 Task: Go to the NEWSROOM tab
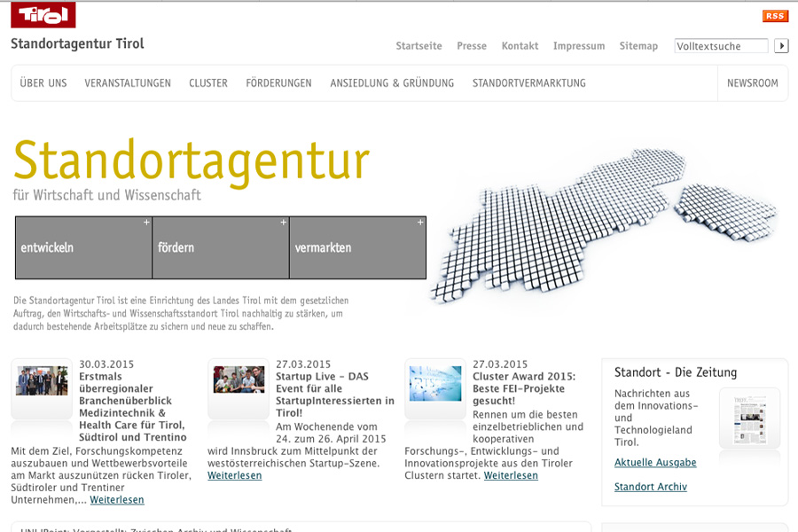[x=752, y=83]
